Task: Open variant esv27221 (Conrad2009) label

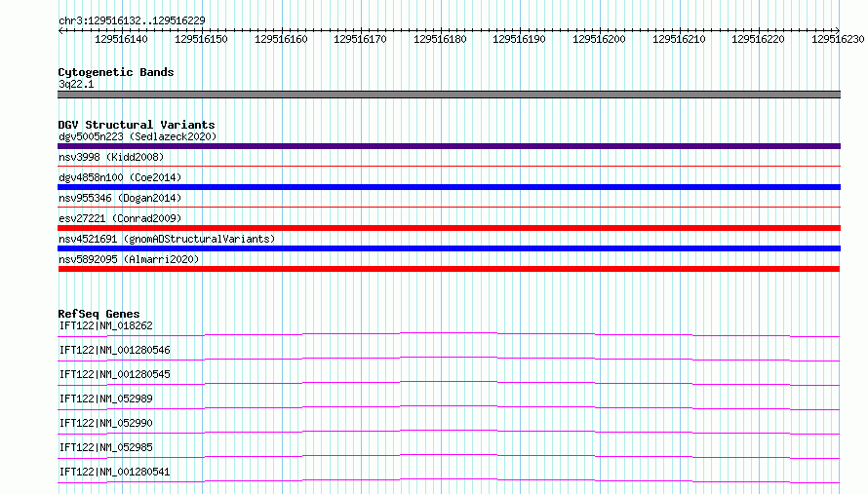Action: tap(120, 218)
